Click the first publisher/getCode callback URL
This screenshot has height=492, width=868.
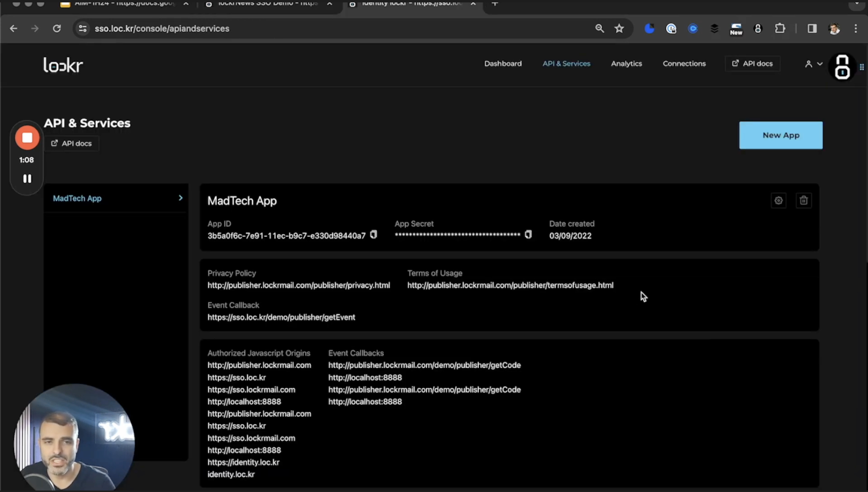pos(424,365)
